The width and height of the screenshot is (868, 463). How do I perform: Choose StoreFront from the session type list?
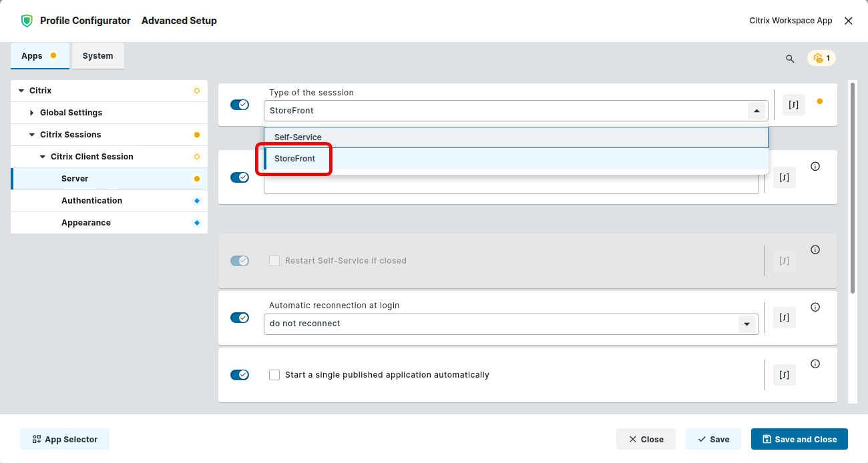(516, 159)
